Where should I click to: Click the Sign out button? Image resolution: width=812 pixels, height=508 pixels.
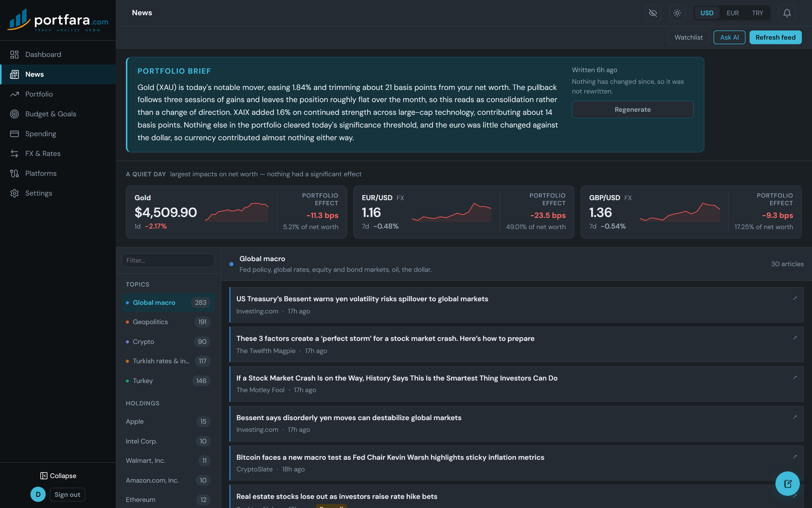pyautogui.click(x=67, y=495)
